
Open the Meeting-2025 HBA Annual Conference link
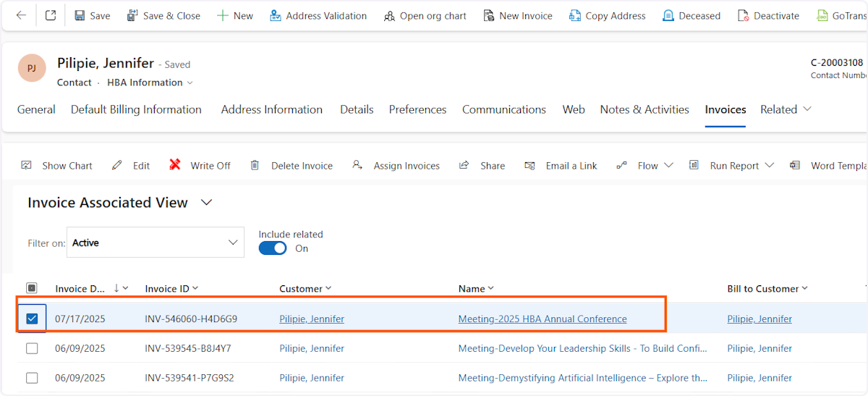542,319
